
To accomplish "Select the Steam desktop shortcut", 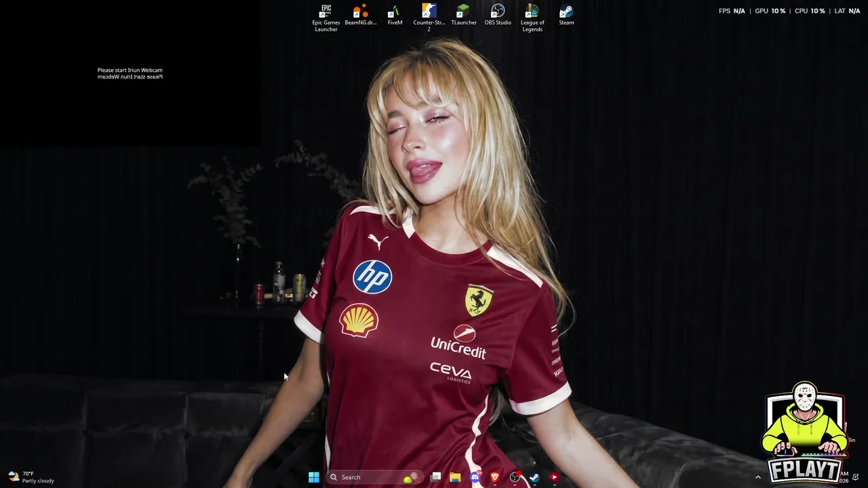I will click(x=566, y=15).
